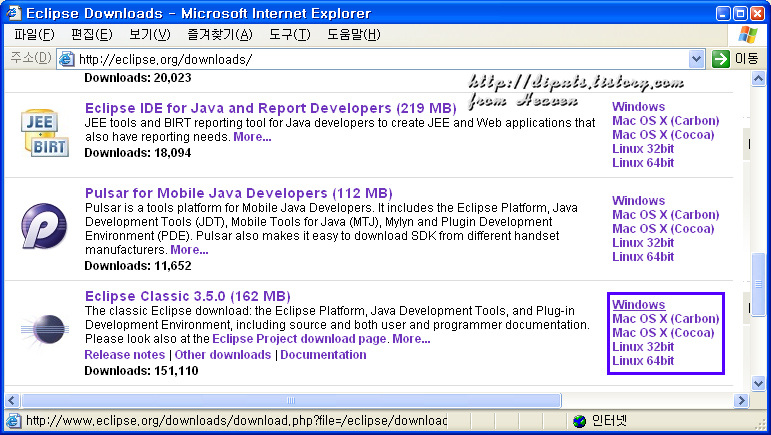This screenshot has height=435, width=771.
Task: Click the address URL input field
Action: pyautogui.click(x=381, y=59)
